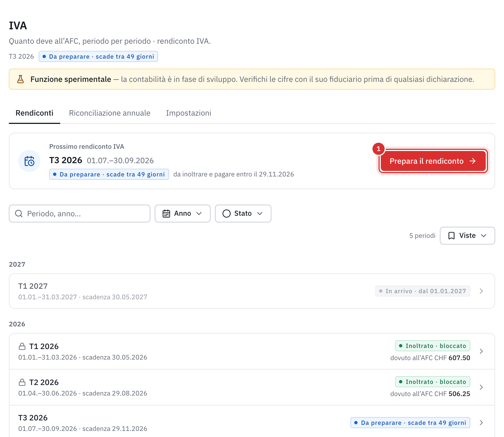Click the flask icon in the experimental banner
Image resolution: width=504 pixels, height=437 pixels.
point(20,79)
